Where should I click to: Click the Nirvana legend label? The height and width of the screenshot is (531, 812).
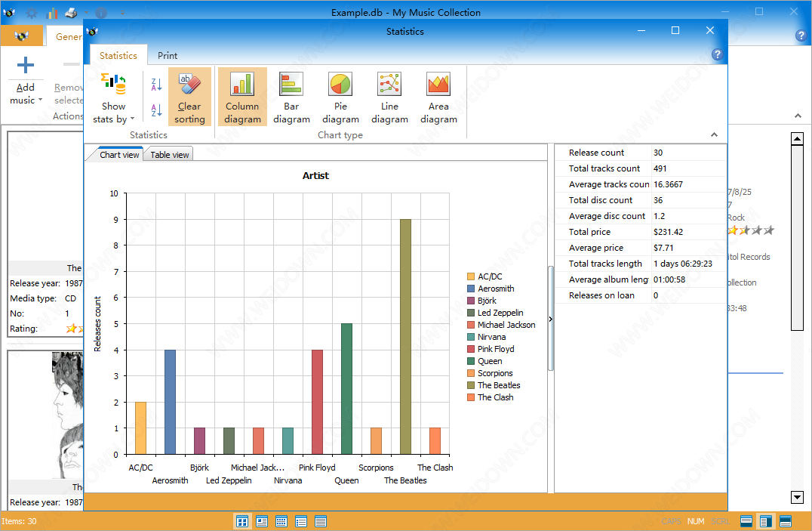click(491, 337)
